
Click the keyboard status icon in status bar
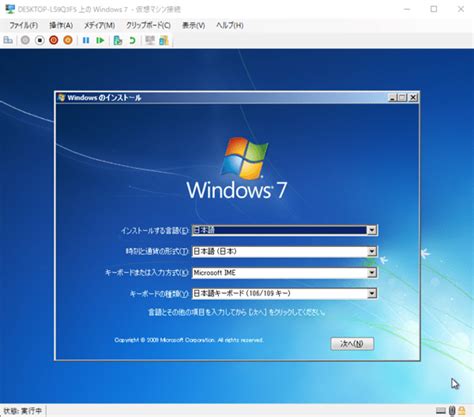point(440,411)
